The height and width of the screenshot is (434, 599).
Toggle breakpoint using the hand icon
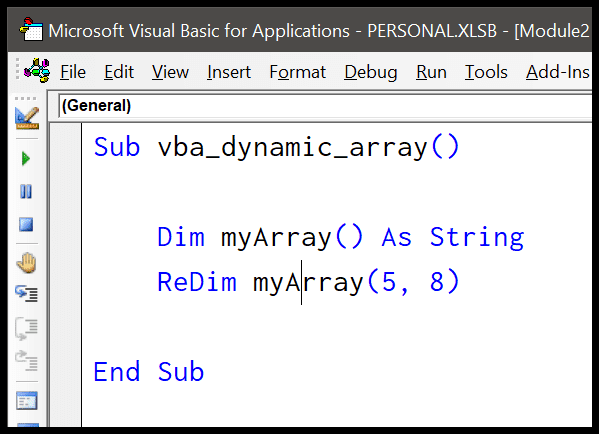click(x=26, y=263)
